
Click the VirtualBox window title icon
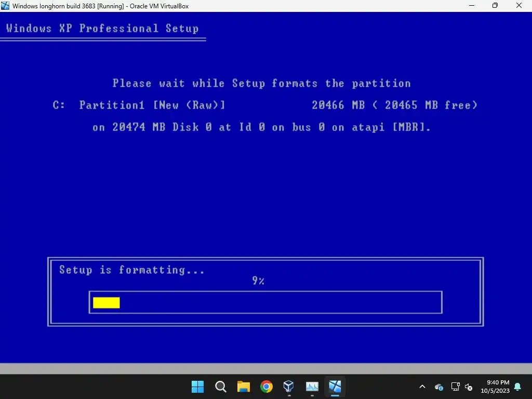pos(5,6)
